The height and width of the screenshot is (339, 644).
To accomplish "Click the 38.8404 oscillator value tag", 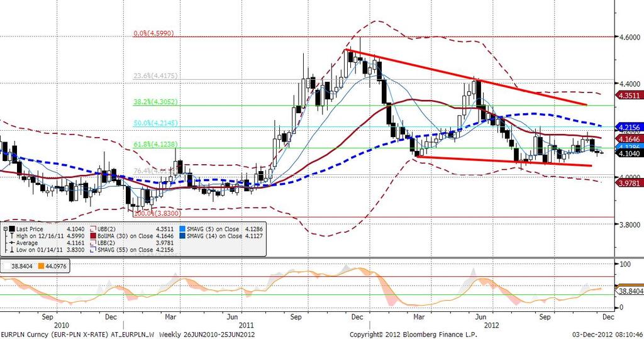I will pos(630,291).
